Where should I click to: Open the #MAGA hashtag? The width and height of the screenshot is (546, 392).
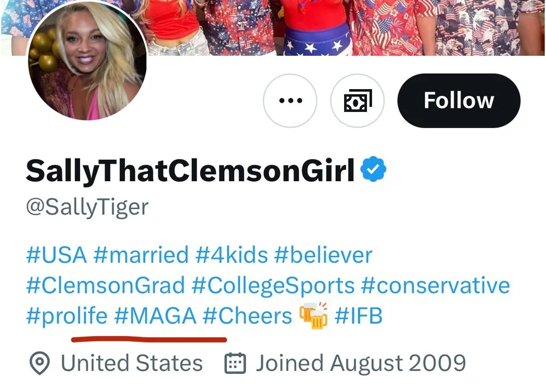coord(155,316)
